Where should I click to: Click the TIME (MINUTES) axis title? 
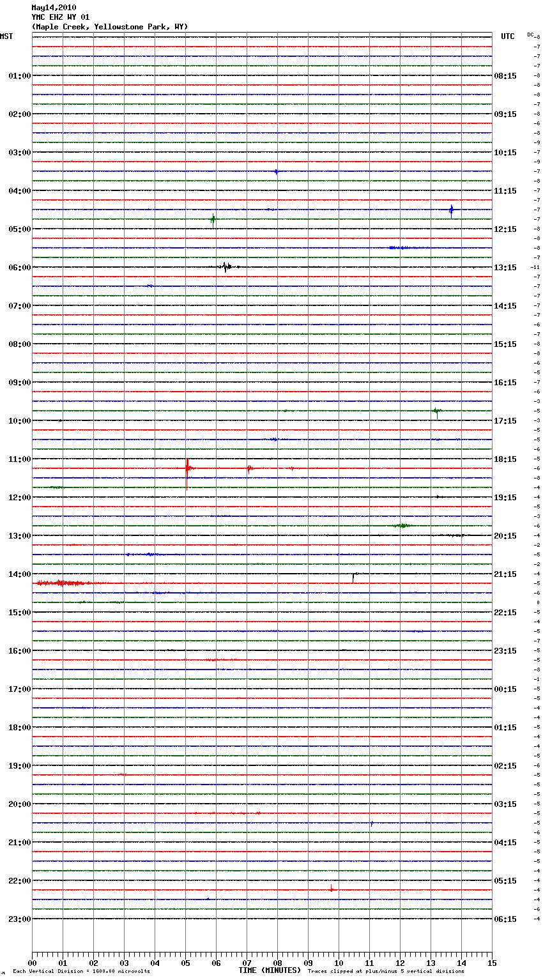(270, 970)
